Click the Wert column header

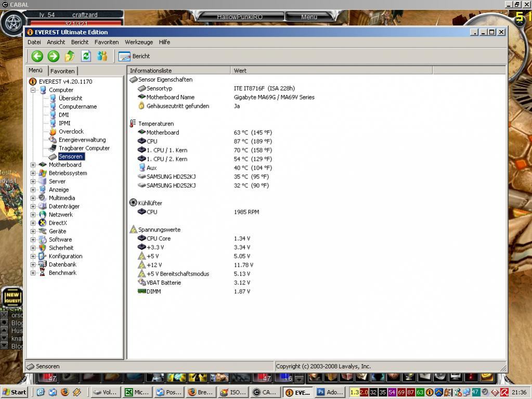pos(331,71)
